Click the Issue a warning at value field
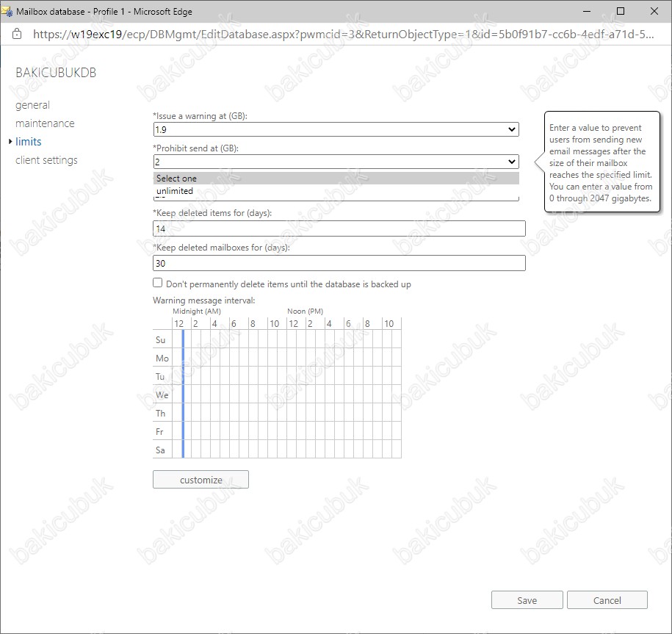Viewport: 672px width, 634px height. [x=336, y=129]
